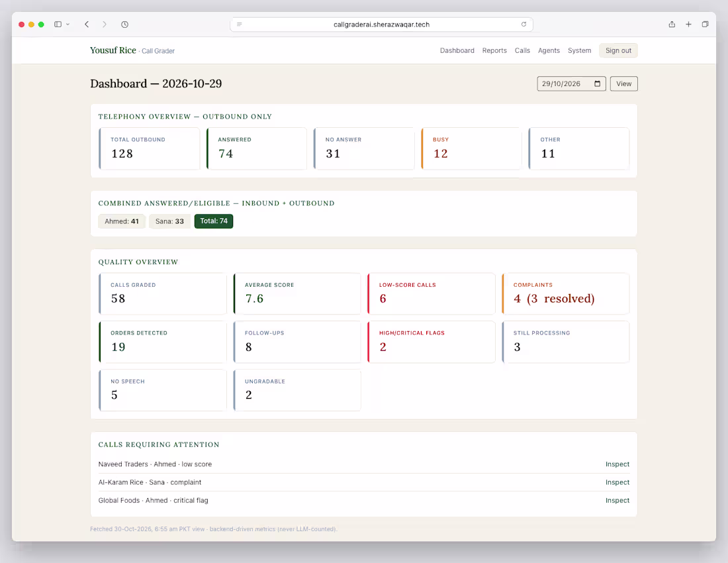Inspect the Naveed Traders low score call
This screenshot has width=728, height=563.
click(617, 464)
